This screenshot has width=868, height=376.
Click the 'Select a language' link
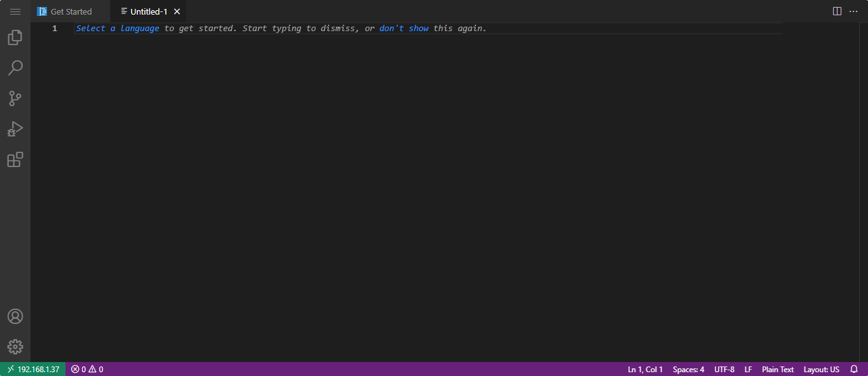[118, 29]
